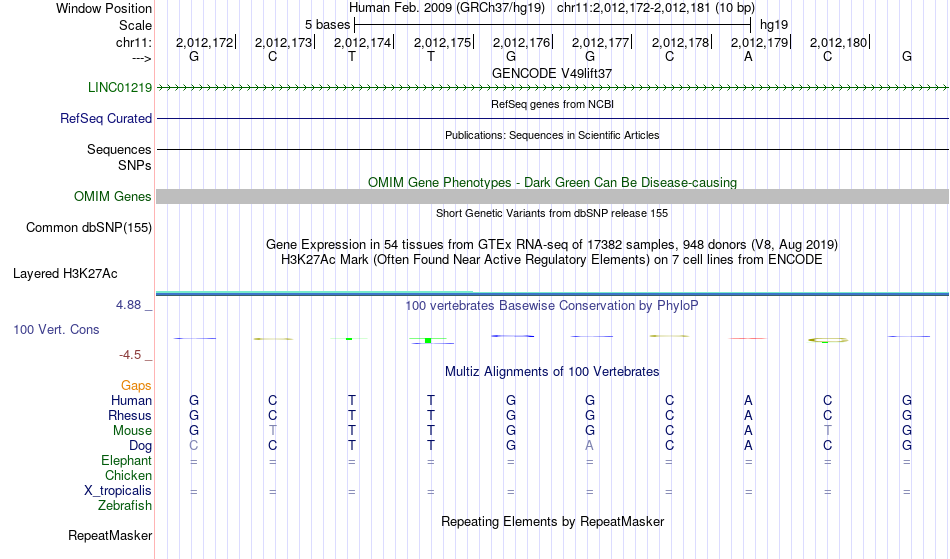Click the red PhyloP bar under 2,012,179

(748, 339)
